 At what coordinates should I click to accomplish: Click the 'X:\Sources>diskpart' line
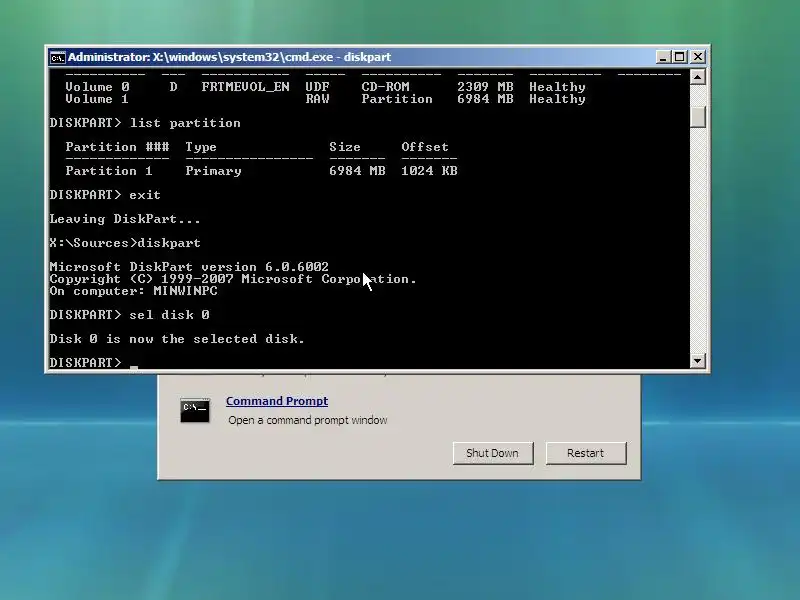click(125, 243)
